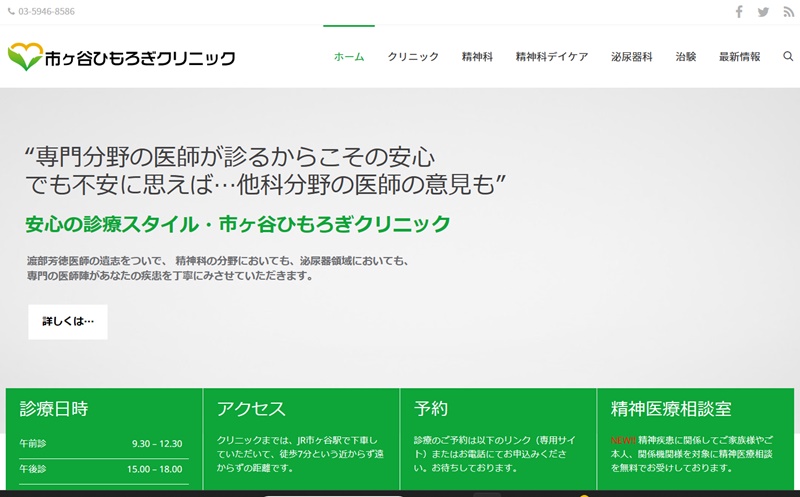Select the ホーム menu item
Screen dimensions: 800x497
coord(349,57)
